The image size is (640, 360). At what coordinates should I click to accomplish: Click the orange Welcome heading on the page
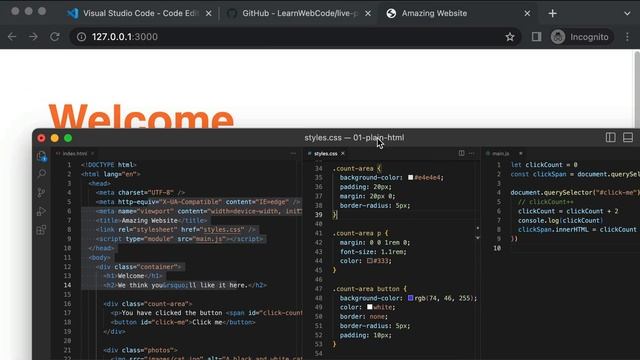[x=141, y=116]
